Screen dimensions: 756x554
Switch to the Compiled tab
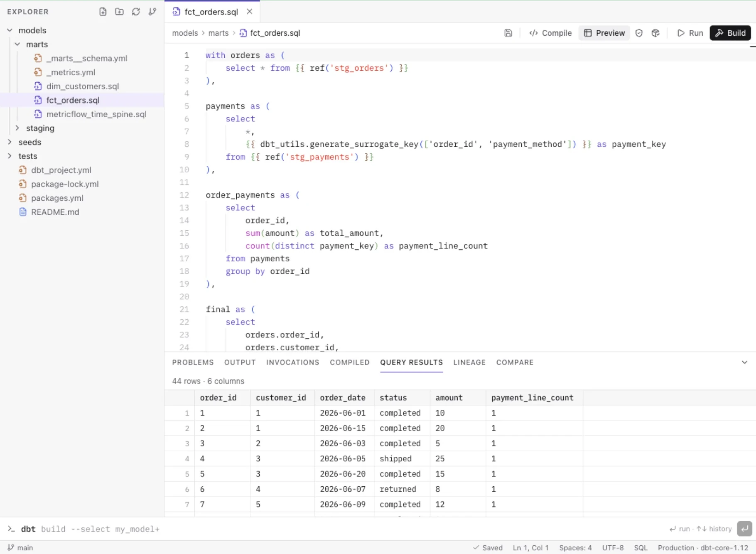(350, 362)
